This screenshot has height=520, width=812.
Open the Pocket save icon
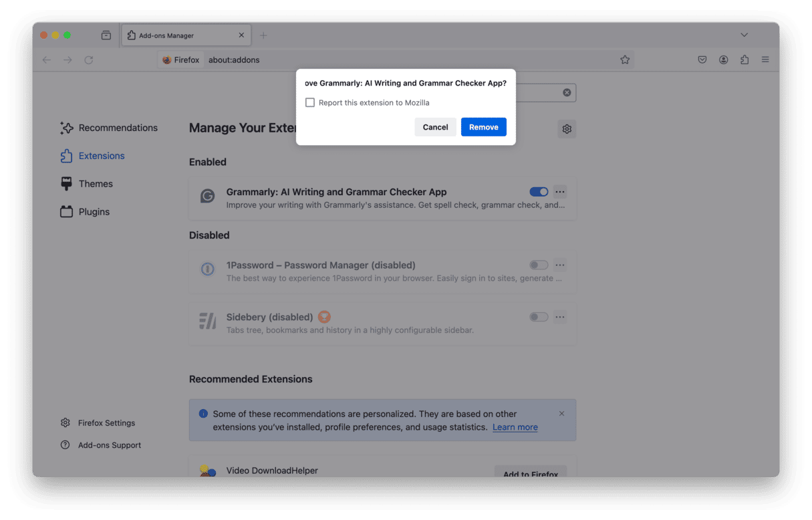click(x=702, y=59)
